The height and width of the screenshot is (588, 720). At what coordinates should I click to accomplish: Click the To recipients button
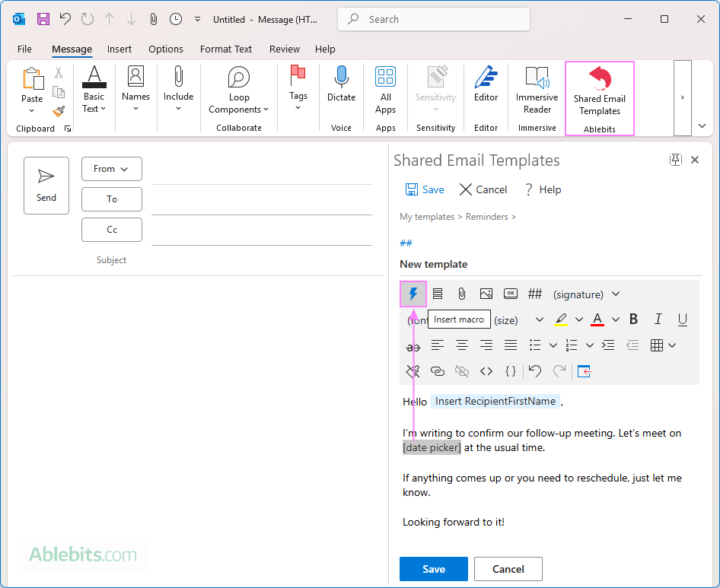tap(112, 199)
